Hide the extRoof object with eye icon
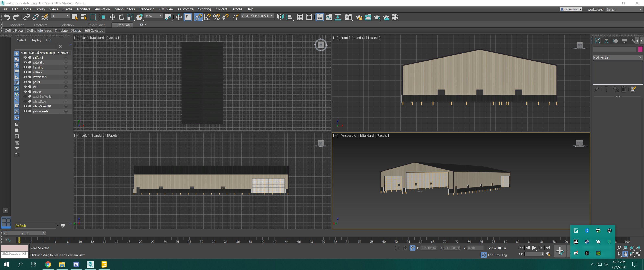Viewport: 644px width, 270px height. (25, 58)
